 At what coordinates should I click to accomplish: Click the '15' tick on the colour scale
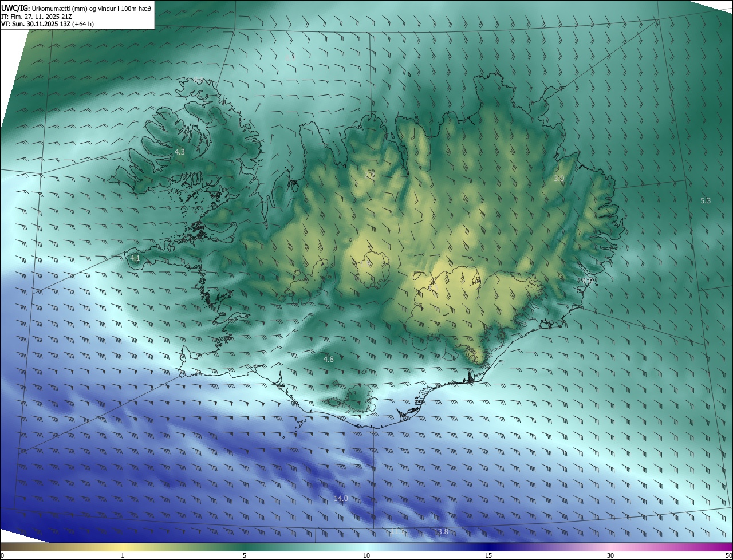(x=488, y=555)
